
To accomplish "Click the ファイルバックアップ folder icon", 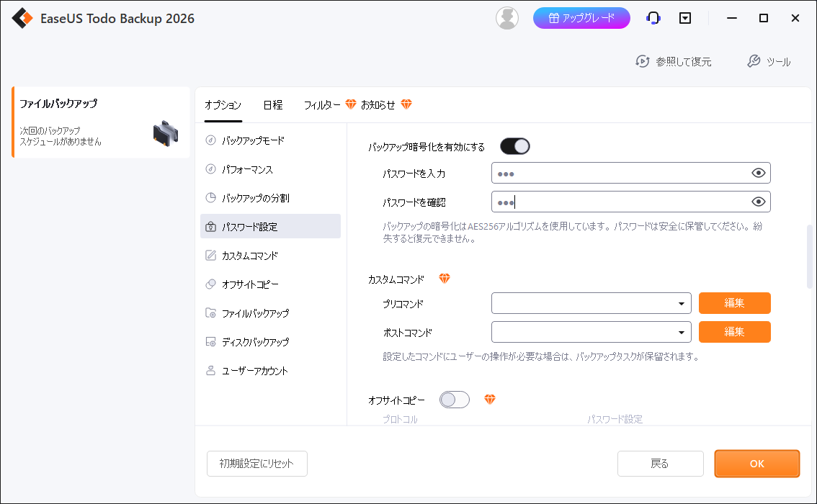I will 210,313.
